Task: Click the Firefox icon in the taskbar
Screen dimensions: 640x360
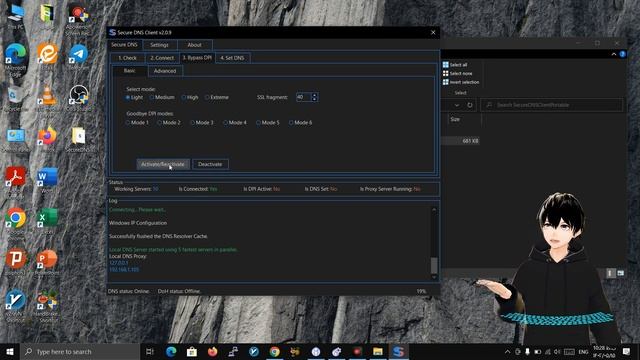Action: point(213,351)
